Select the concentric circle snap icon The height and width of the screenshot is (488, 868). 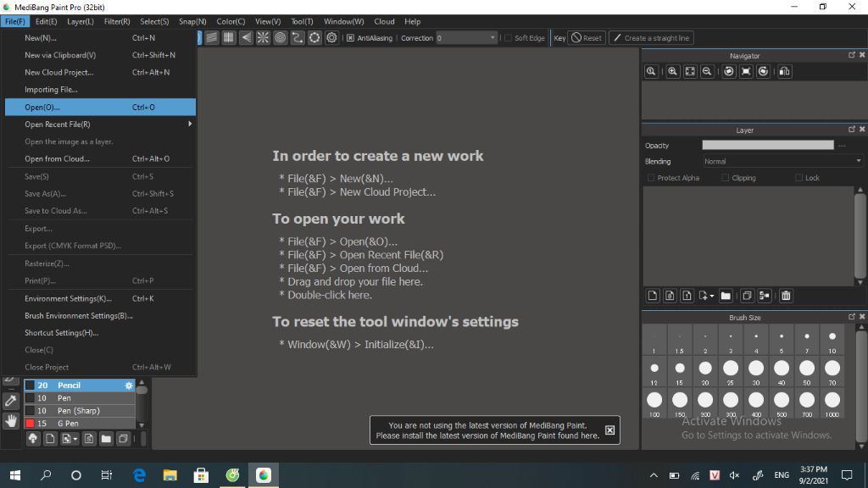(x=280, y=37)
